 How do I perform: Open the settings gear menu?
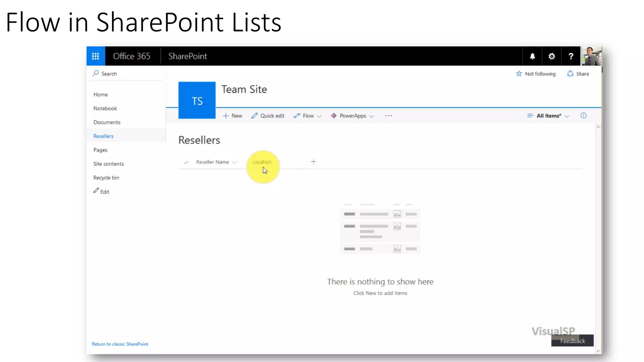[552, 56]
